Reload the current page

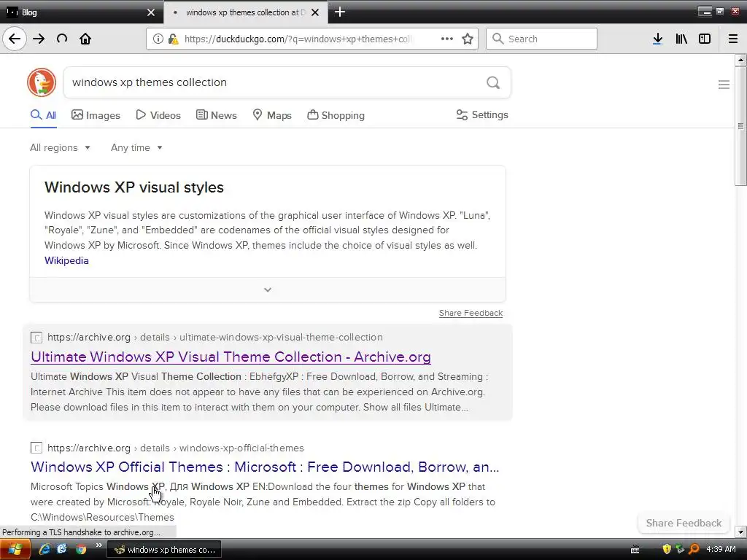pos(62,39)
